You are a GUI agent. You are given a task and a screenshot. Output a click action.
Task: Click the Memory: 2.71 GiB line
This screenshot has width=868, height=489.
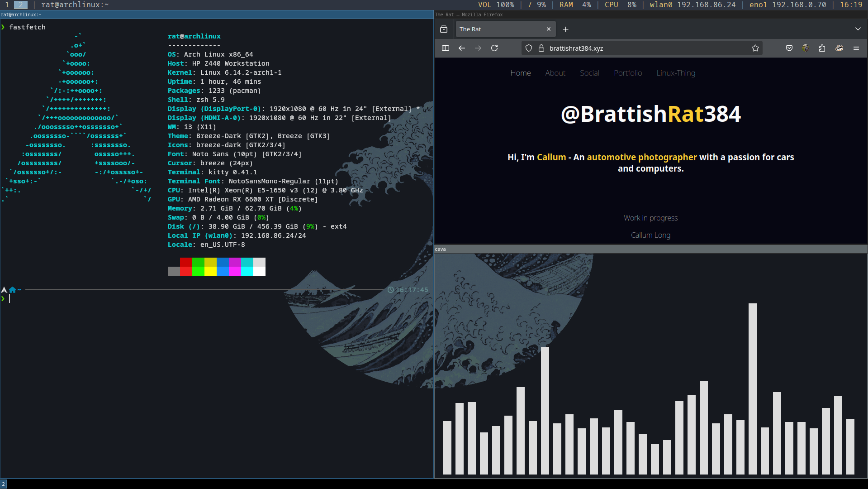[235, 208]
